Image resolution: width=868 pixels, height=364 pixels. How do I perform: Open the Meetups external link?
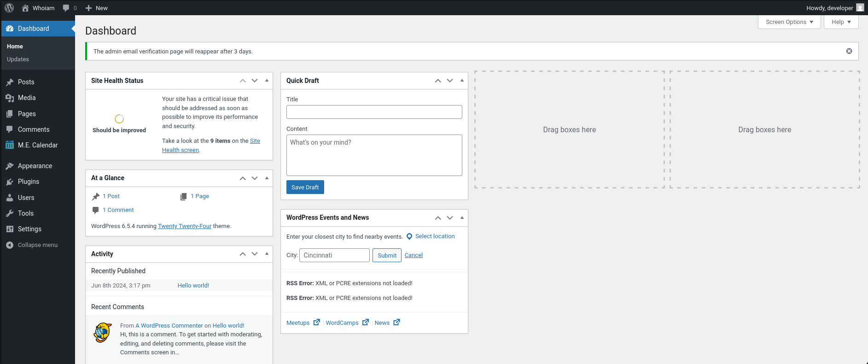[x=303, y=323]
